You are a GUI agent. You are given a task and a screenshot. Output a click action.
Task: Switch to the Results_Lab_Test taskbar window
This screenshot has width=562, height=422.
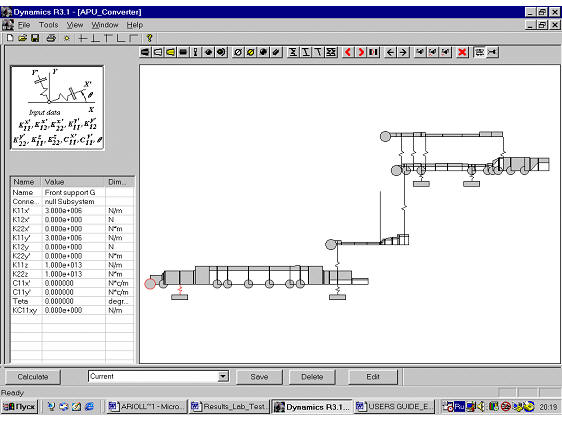pos(229,407)
